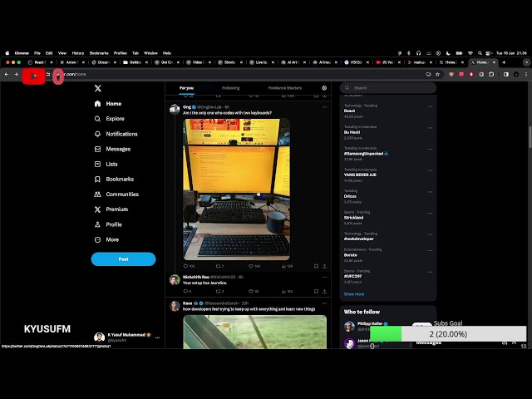Viewport: 532px width, 399px height.
Task: Open Explore from the X sidebar
Action: click(x=109, y=119)
